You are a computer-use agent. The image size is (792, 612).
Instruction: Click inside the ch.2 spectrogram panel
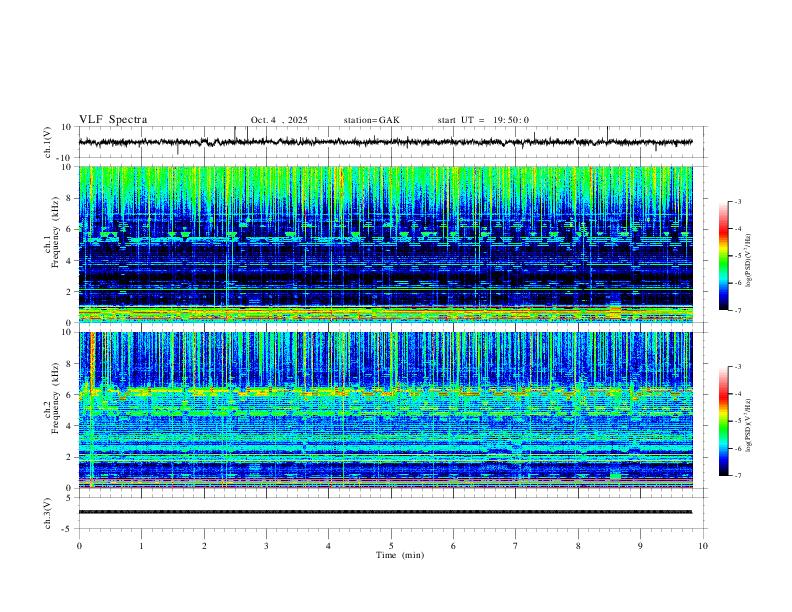(x=385, y=410)
